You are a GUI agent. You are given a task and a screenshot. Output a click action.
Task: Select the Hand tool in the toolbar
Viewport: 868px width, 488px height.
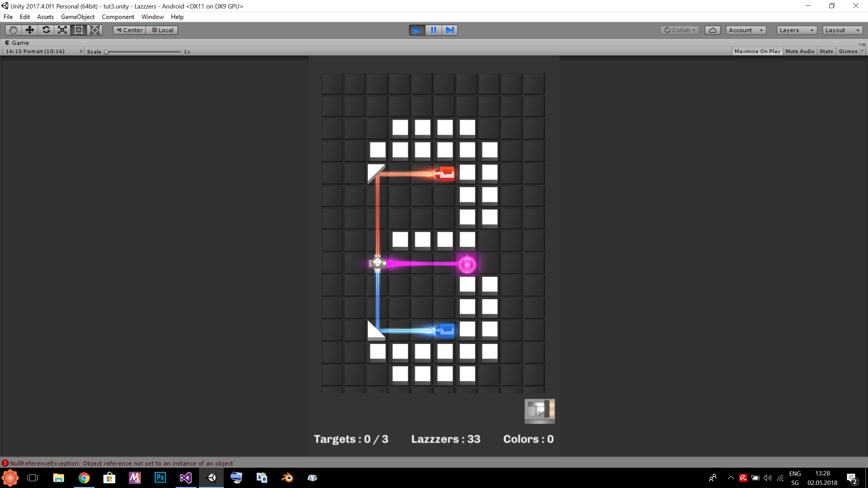(13, 30)
